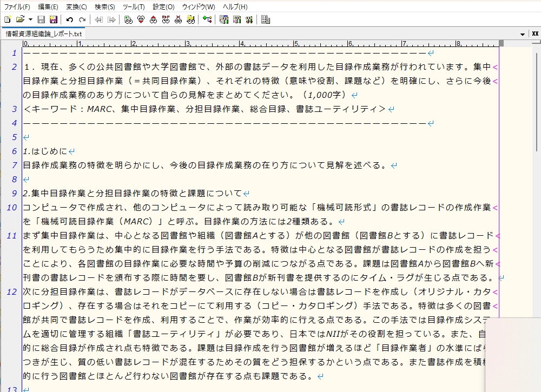Save the current file
This screenshot has width=541, height=392.
tap(41, 19)
